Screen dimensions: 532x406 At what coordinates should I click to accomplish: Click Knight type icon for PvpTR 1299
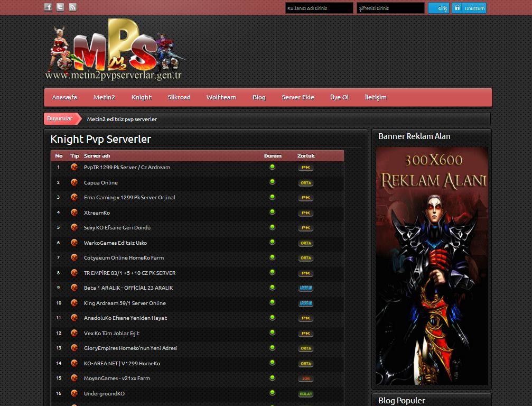point(74,167)
